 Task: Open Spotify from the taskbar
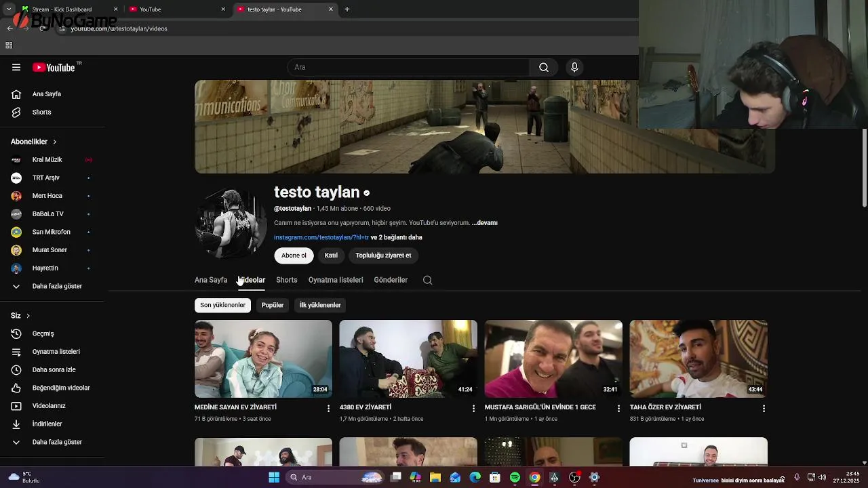point(515,477)
